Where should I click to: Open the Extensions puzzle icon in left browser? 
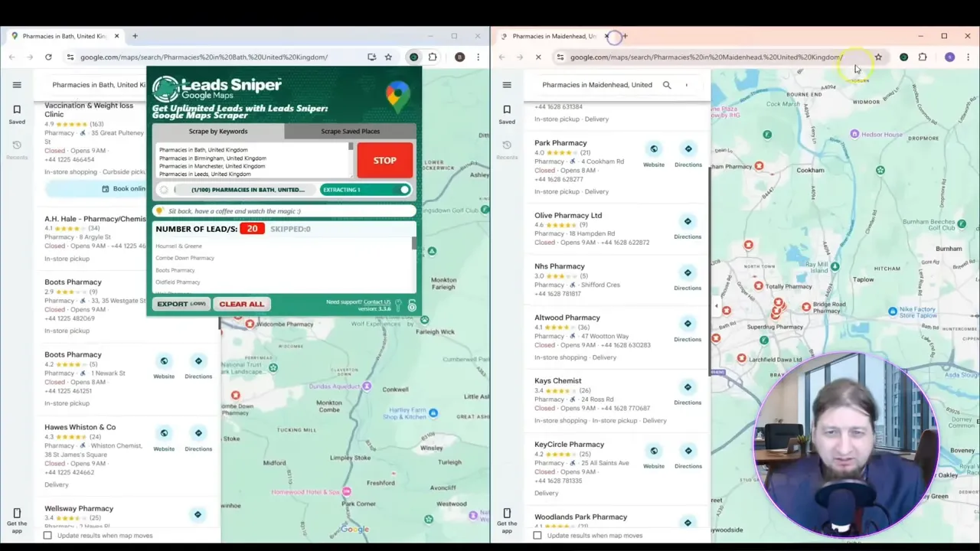click(433, 57)
